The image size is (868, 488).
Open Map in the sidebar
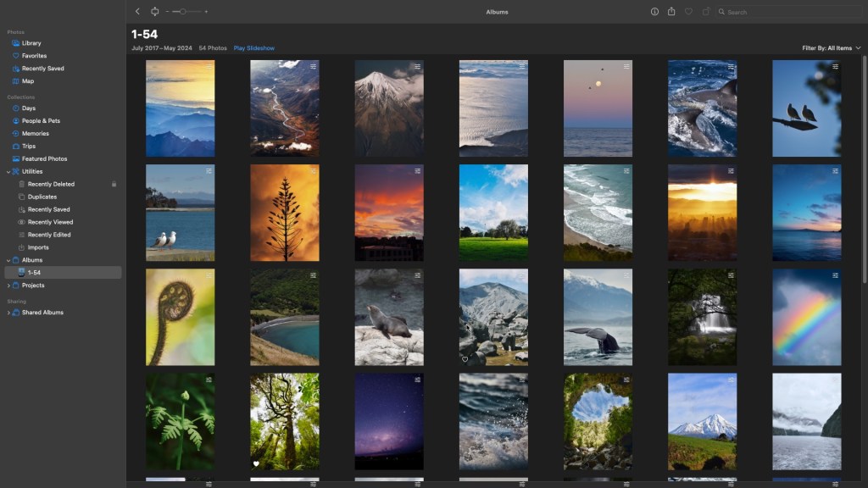[28, 81]
